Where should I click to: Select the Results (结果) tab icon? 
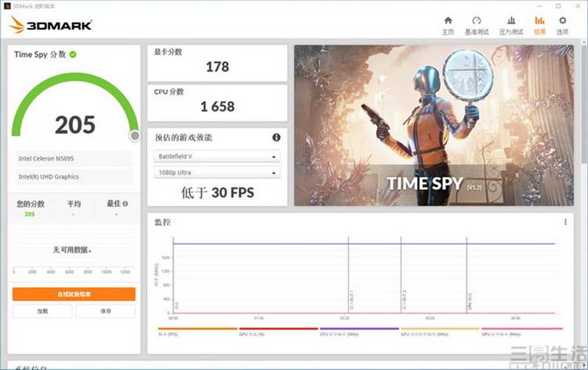pyautogui.click(x=539, y=25)
